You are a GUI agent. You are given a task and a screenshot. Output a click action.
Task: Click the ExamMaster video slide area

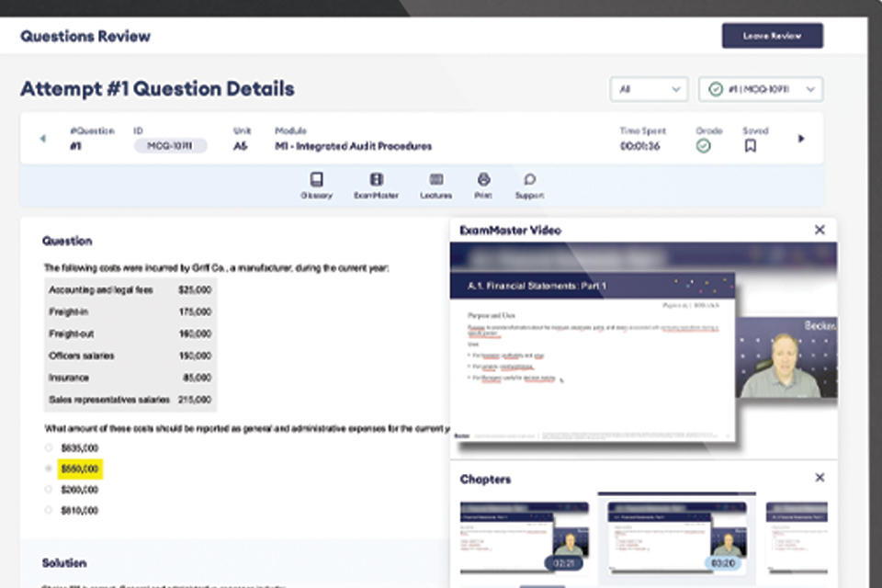593,358
